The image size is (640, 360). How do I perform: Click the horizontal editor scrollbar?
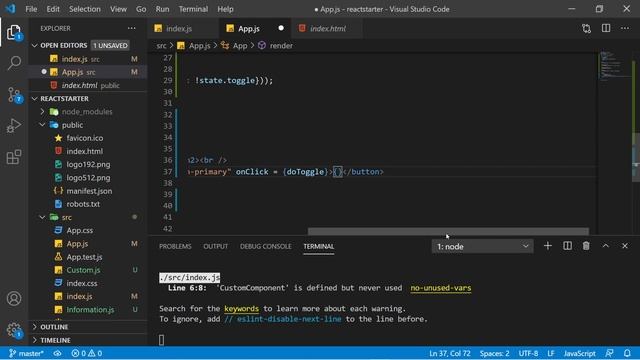click(x=448, y=231)
